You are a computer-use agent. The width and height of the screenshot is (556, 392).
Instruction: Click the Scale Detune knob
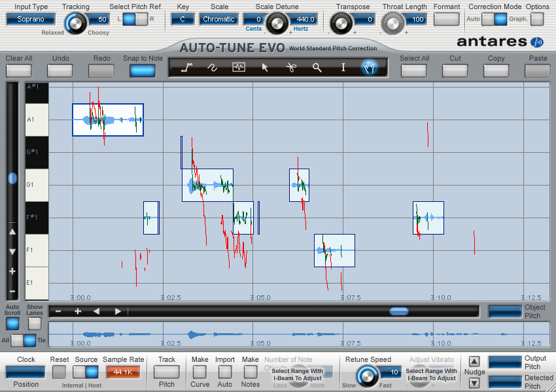click(277, 24)
